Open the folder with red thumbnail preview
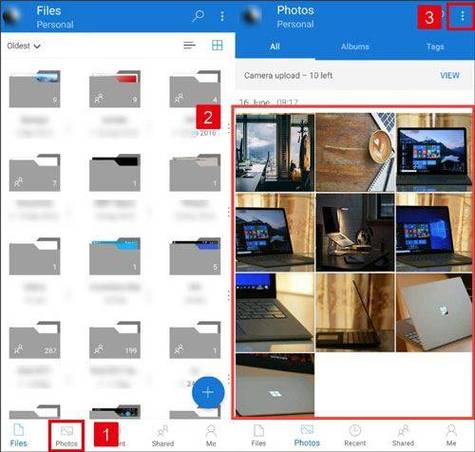Viewport: 475px width, 452px height. coord(115,89)
